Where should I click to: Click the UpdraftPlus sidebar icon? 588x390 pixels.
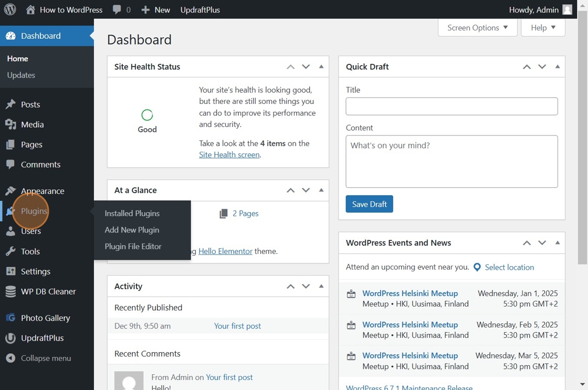pos(10,338)
